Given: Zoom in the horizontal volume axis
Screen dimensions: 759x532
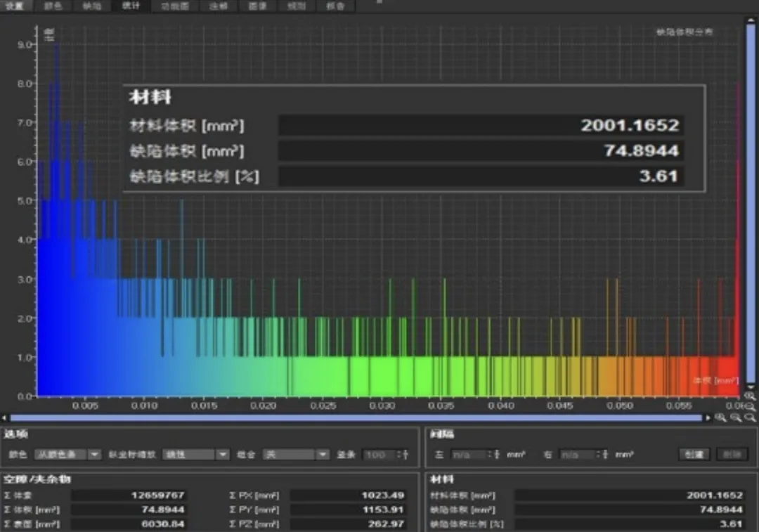Looking at the screenshot, I should coord(720,417).
